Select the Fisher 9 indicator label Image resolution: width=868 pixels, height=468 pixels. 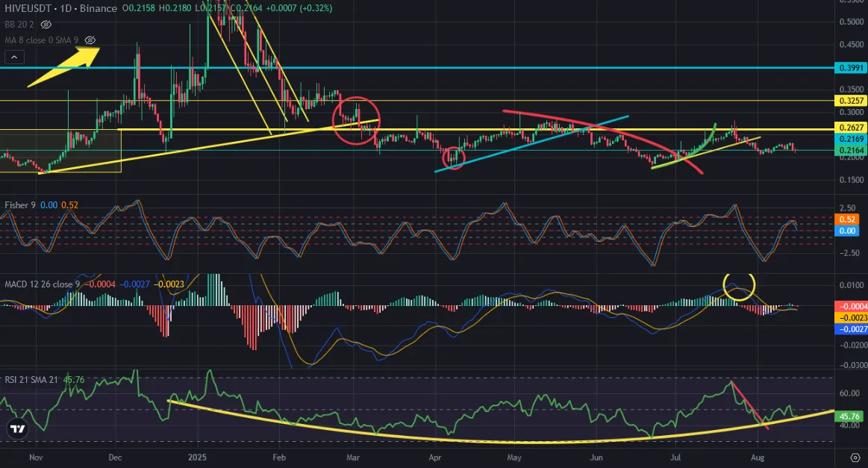point(20,205)
